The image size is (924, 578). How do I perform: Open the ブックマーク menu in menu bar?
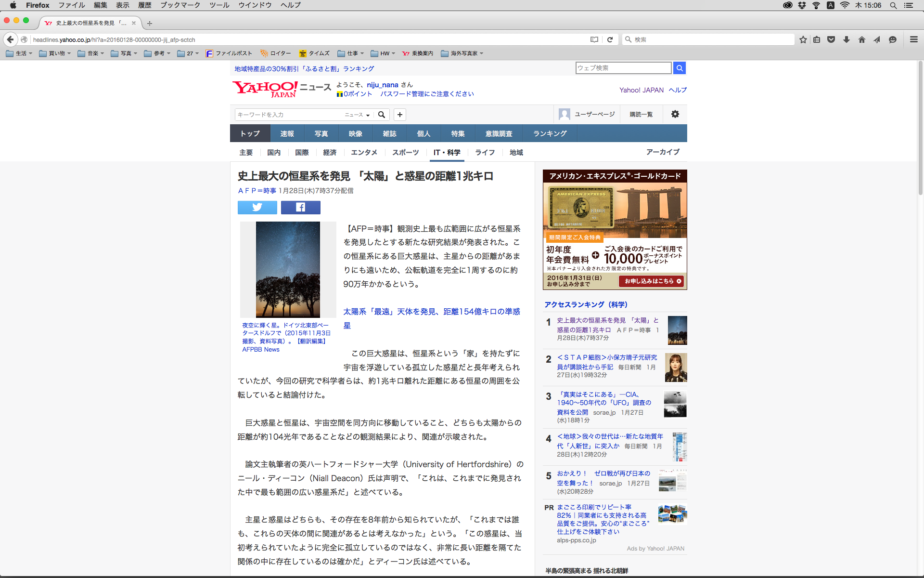[180, 5]
